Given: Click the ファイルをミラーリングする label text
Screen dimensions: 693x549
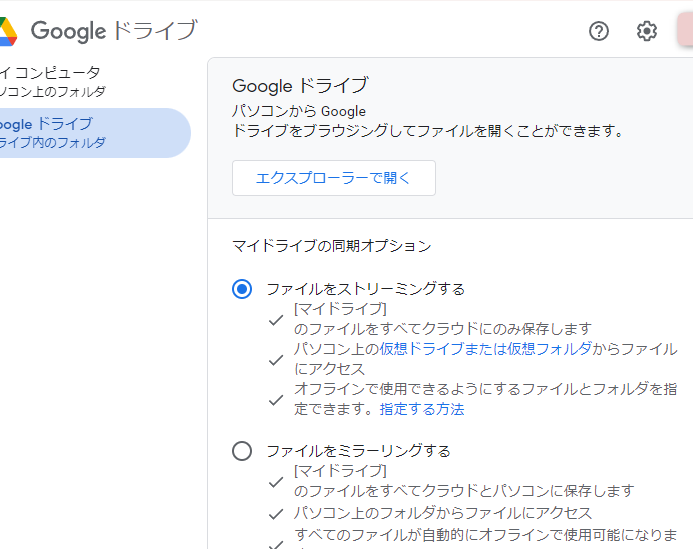Looking at the screenshot, I should (359, 451).
